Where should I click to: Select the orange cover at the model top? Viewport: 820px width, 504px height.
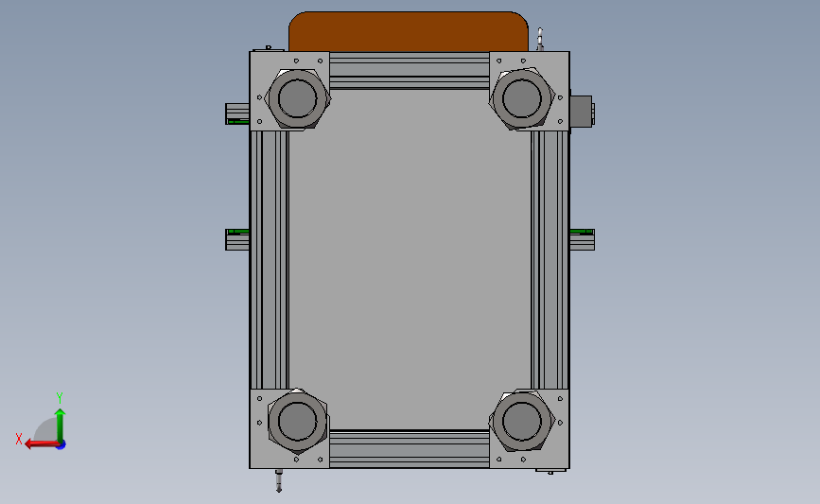[x=409, y=31]
